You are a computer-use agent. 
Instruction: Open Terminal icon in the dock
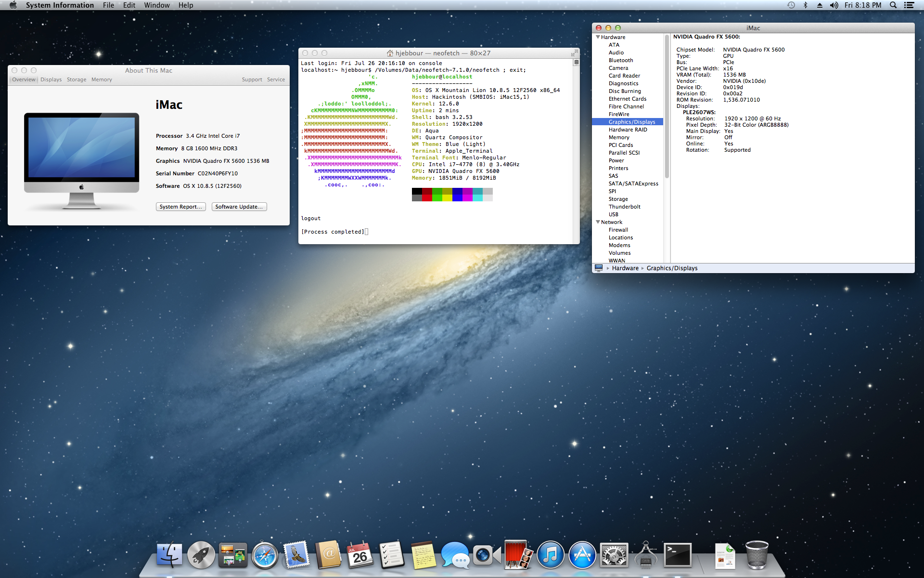point(678,555)
